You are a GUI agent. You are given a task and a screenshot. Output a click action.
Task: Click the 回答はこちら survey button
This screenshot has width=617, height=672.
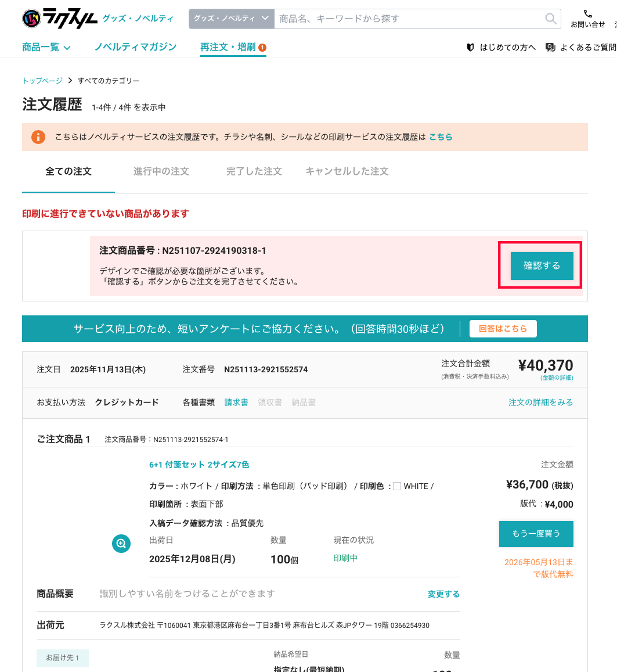[503, 329]
